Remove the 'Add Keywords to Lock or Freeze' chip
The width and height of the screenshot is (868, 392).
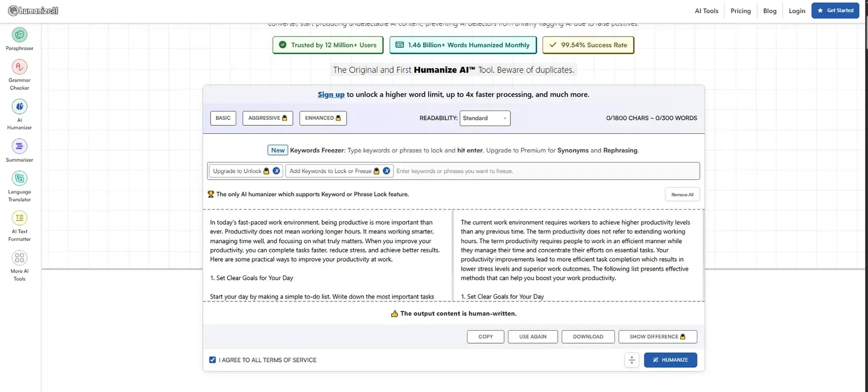click(387, 171)
